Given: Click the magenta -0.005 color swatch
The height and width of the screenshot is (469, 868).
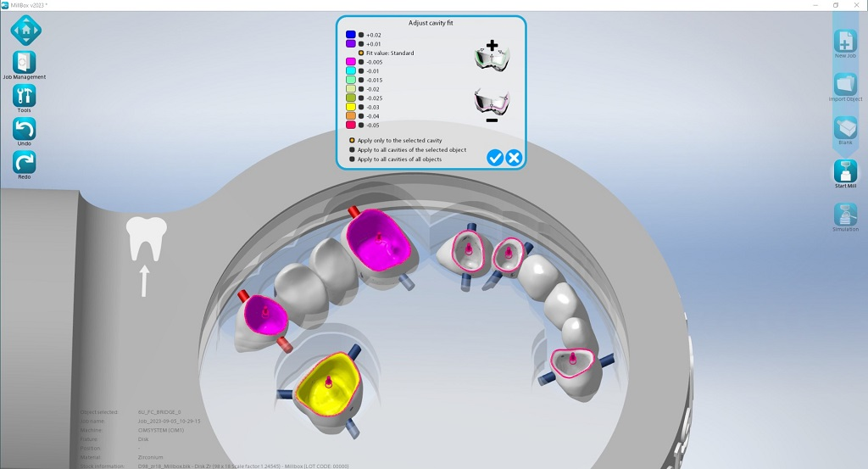Looking at the screenshot, I should click(350, 62).
